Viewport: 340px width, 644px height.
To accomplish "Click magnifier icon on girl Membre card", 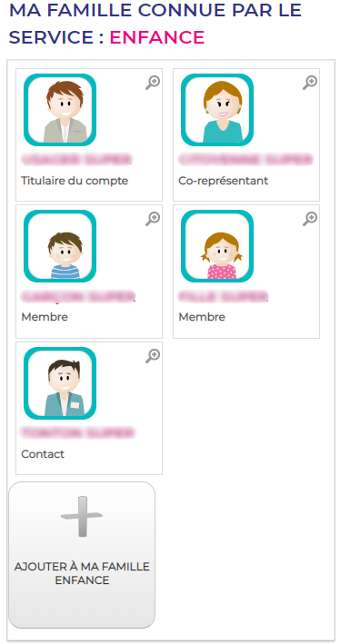I will (x=310, y=219).
